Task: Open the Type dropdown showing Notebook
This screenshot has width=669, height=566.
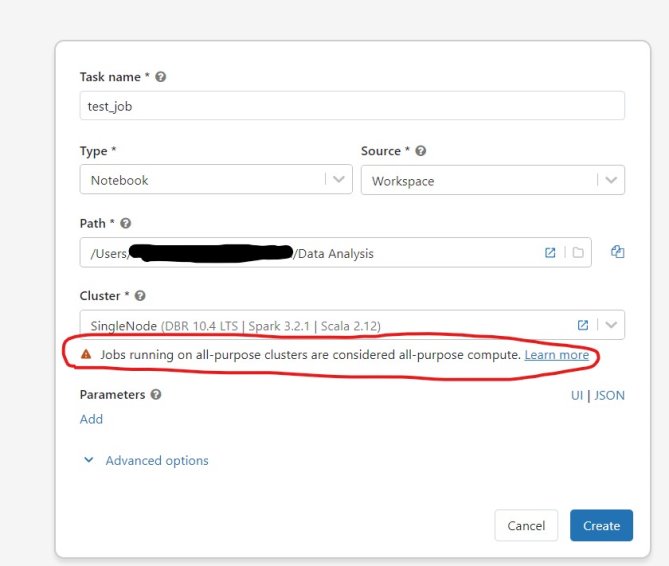Action: point(216,180)
